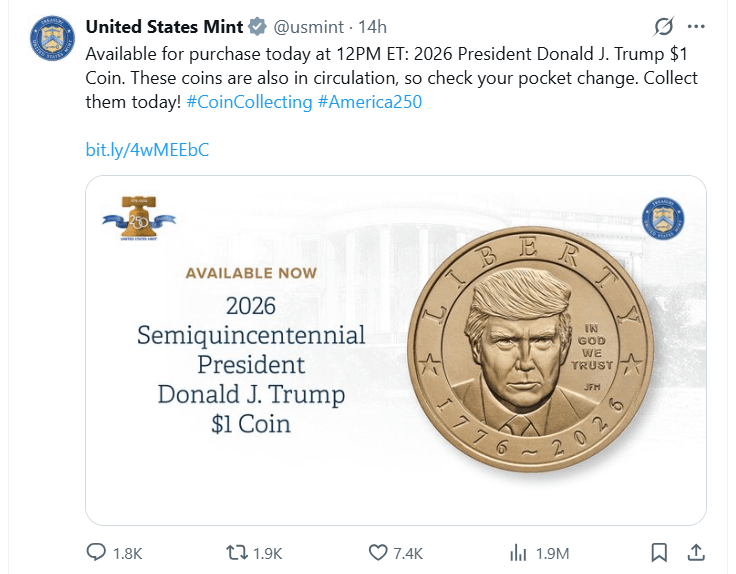Click the #CoinCollecting hashtag
736x574 pixels.
pos(249,102)
